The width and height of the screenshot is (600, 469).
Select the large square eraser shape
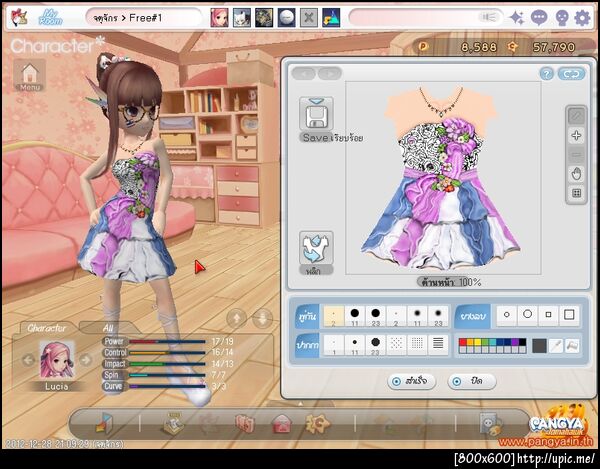[569, 315]
